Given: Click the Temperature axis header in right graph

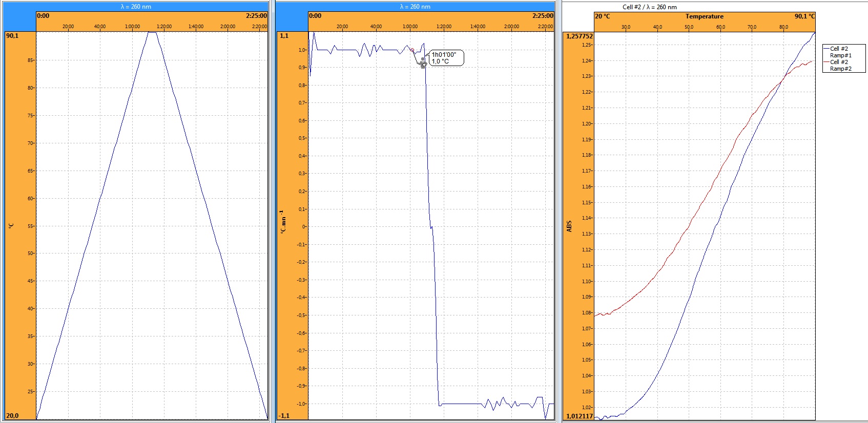Looking at the screenshot, I should 704,16.
